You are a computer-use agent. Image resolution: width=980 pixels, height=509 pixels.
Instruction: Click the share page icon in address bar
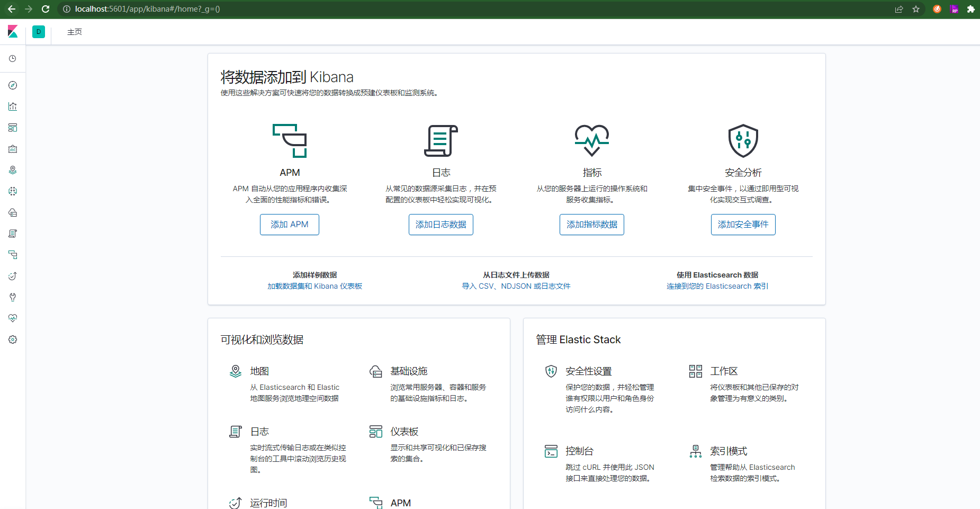[x=899, y=9]
